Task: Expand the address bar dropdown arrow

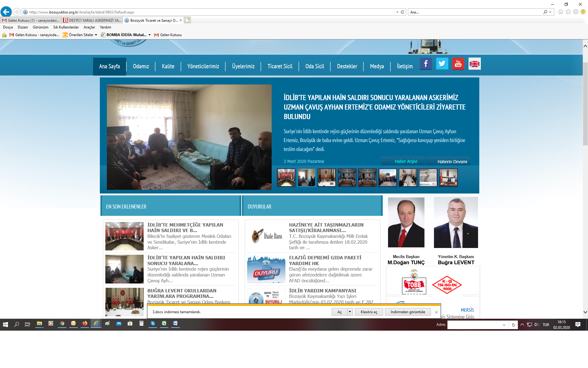Action: (397, 12)
